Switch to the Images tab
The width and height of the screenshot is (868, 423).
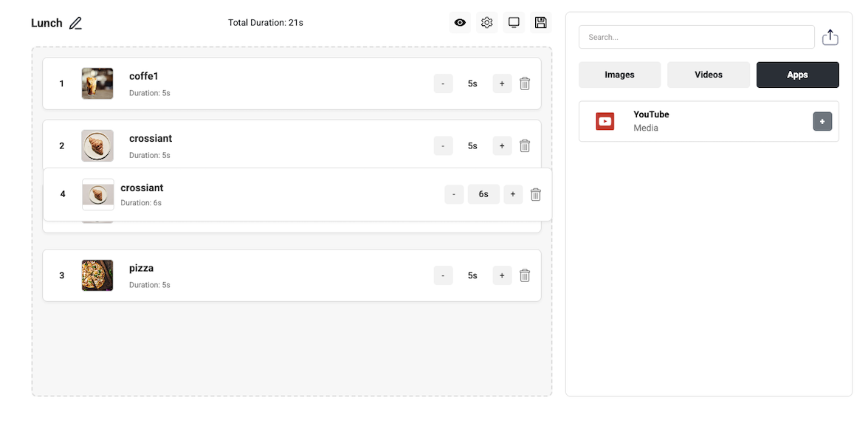[619, 75]
